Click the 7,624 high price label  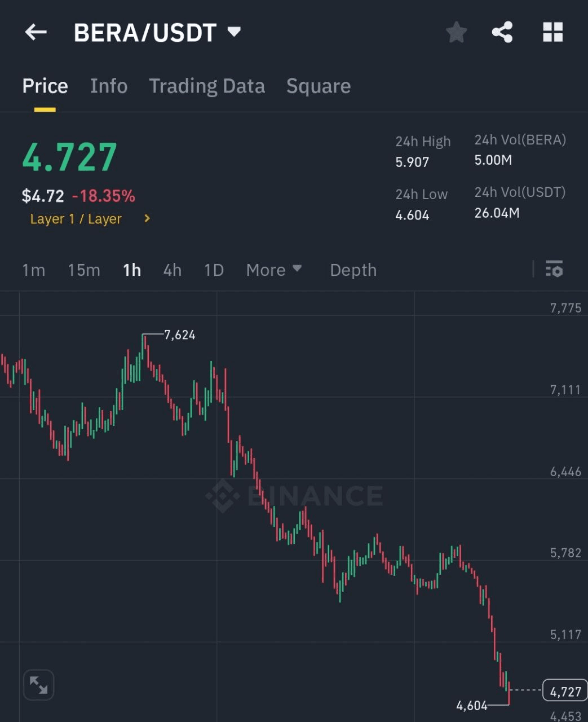coord(179,335)
